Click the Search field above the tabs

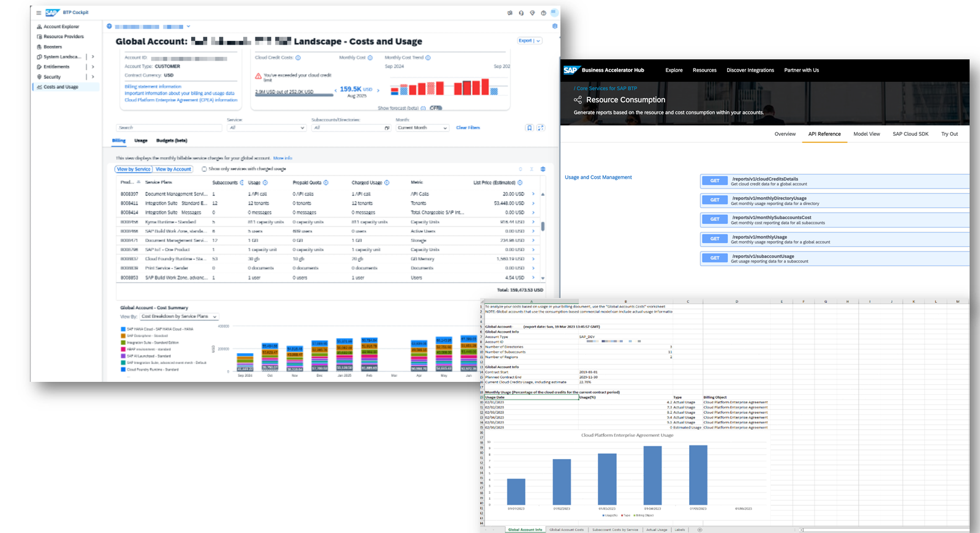click(x=169, y=128)
